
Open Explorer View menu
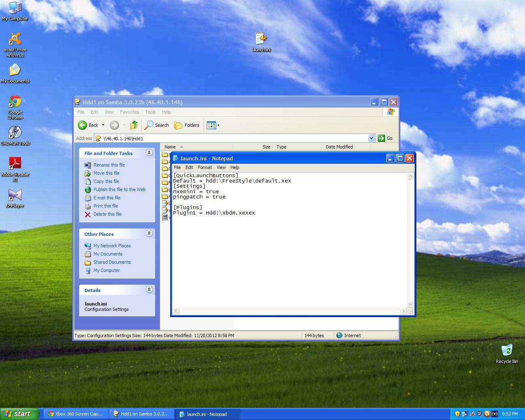point(109,112)
